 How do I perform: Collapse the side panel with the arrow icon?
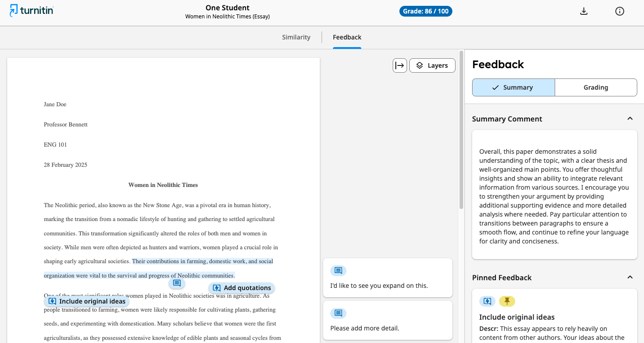[400, 65]
